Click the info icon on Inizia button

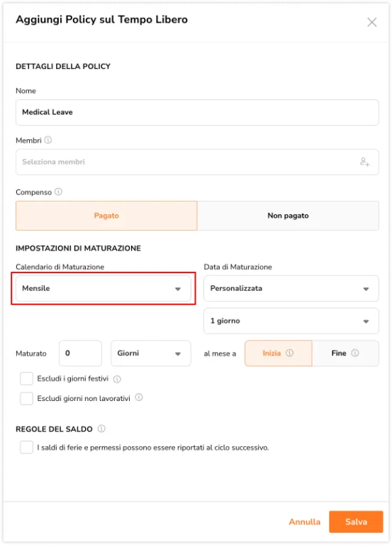pyautogui.click(x=290, y=353)
